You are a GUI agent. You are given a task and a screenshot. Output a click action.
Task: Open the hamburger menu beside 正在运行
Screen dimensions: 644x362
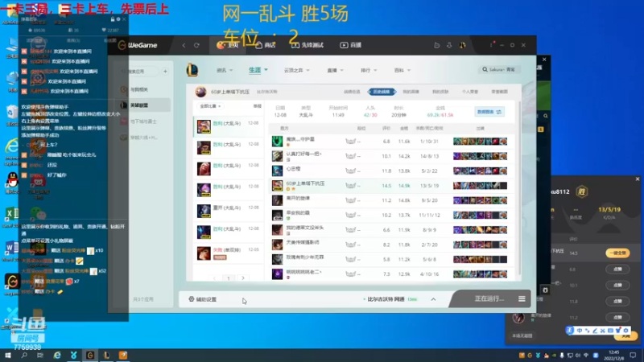pos(522,298)
